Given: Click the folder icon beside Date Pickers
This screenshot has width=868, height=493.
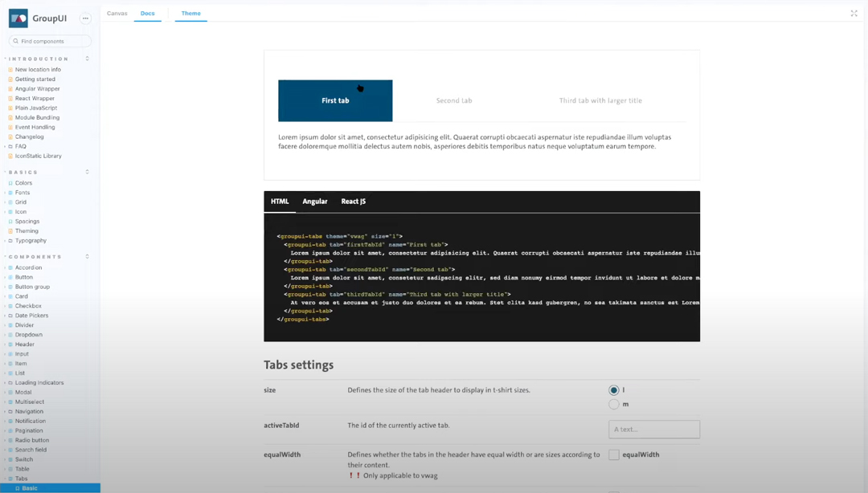Looking at the screenshot, I should point(10,316).
